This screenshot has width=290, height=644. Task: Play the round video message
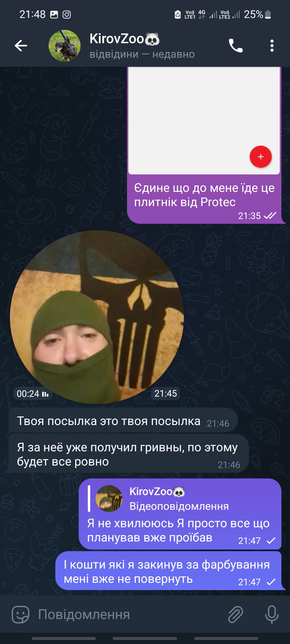97,317
